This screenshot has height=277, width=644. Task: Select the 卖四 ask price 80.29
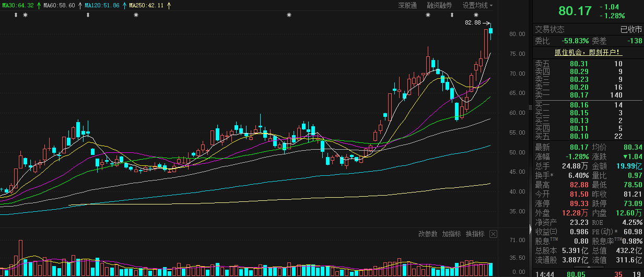tap(579, 71)
